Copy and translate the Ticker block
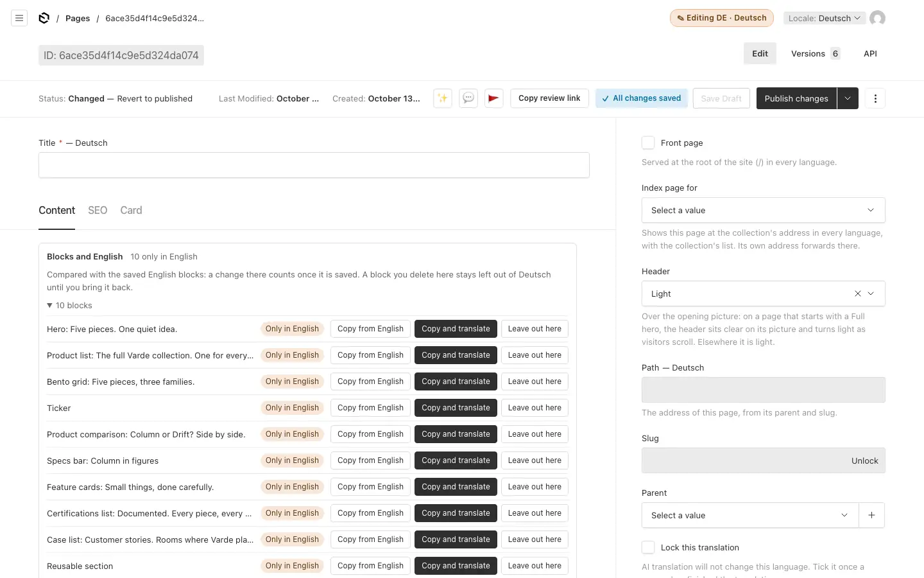Screen dimensions: 924x578 pos(456,408)
